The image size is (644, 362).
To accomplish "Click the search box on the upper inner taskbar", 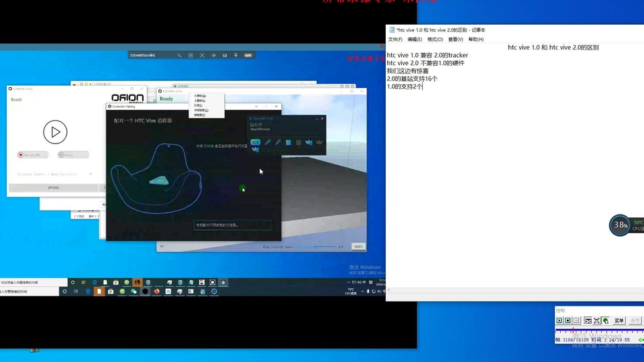I will [x=34, y=282].
